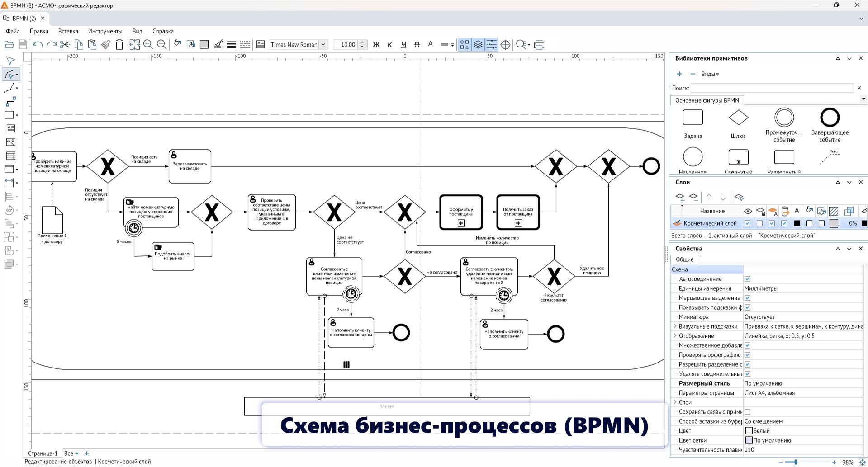This screenshot has height=467, width=868.
Task: Uncheck Показывать подсказки option
Action: pos(747,307)
